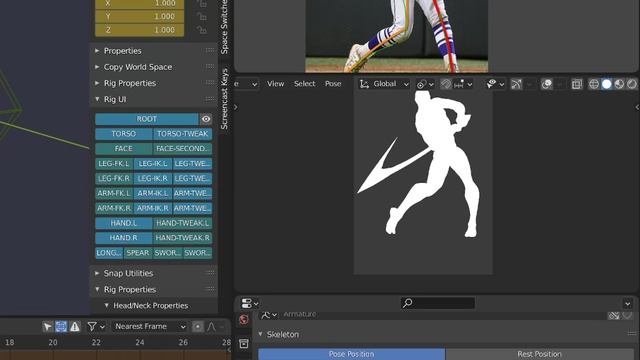Open the snap element options dropdown
Image resolution: width=640 pixels, height=360 pixels.
click(463, 84)
